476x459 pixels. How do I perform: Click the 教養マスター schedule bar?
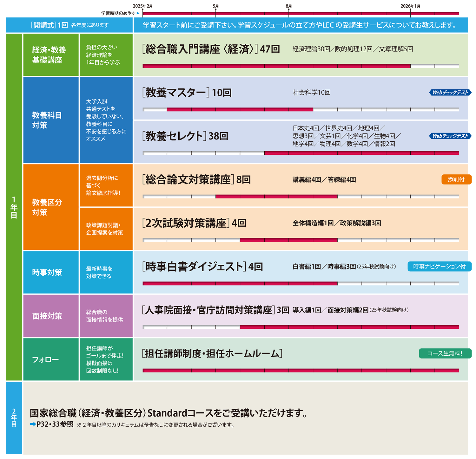301,109
